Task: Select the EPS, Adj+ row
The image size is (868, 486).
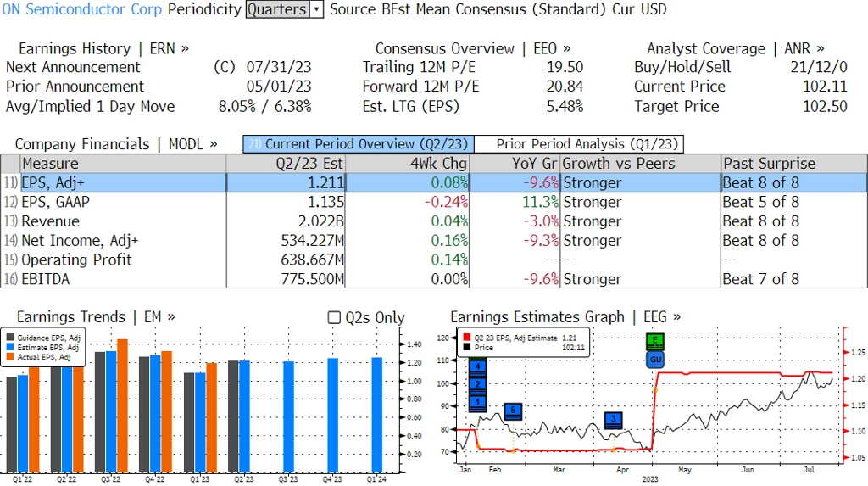Action: click(434, 182)
